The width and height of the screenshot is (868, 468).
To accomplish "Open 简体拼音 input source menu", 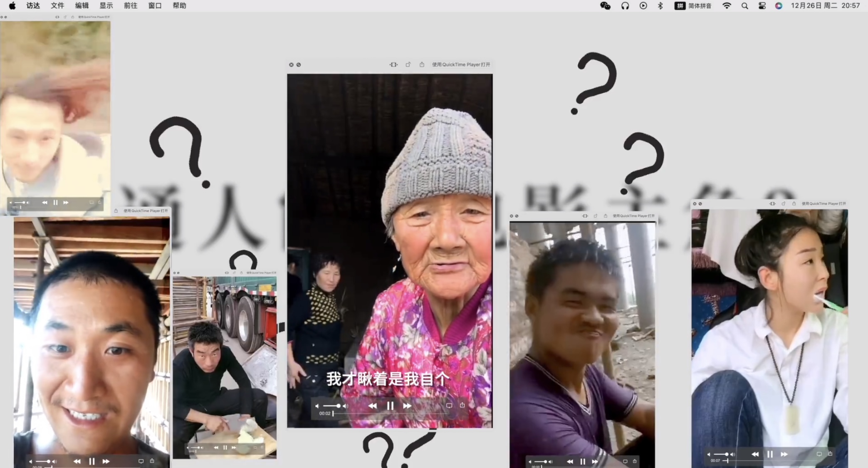I will tap(693, 5).
